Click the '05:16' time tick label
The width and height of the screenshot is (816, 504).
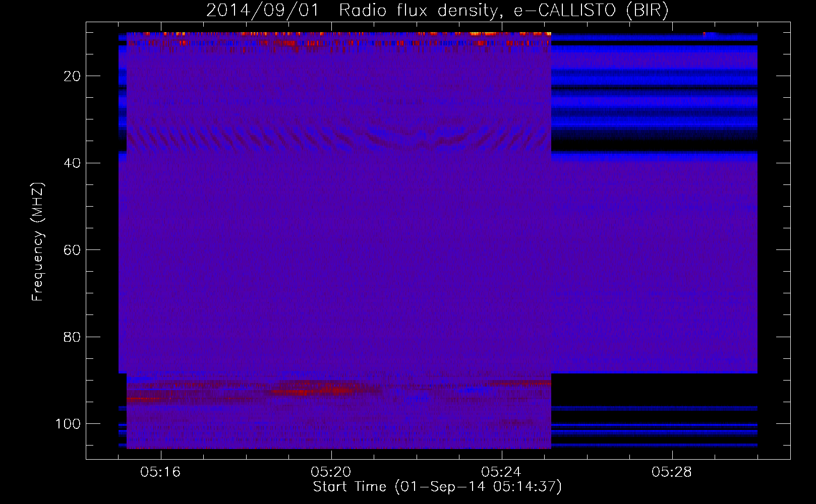point(160,472)
